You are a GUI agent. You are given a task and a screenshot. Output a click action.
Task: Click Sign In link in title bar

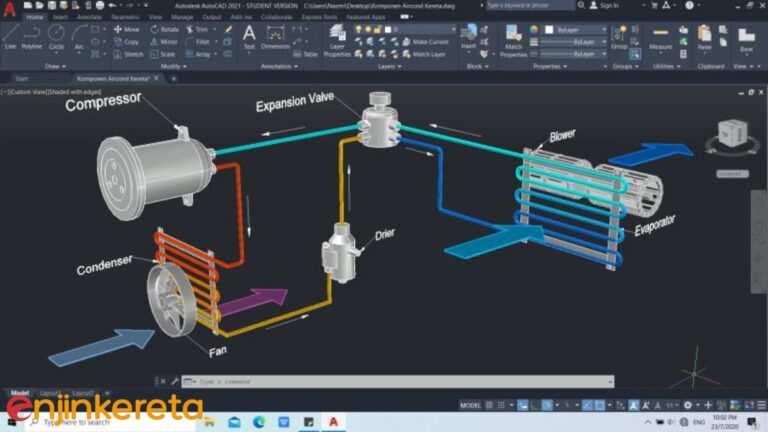click(608, 5)
